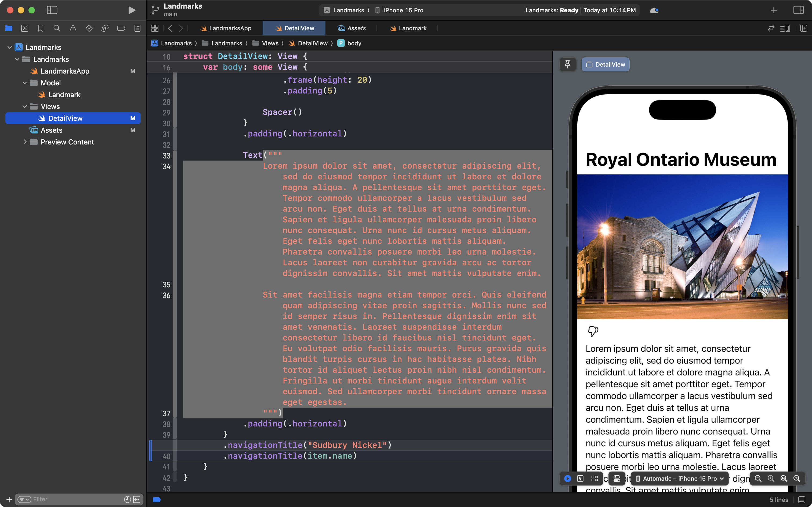
Task: Expand the Preview Content folder
Action: 25,142
